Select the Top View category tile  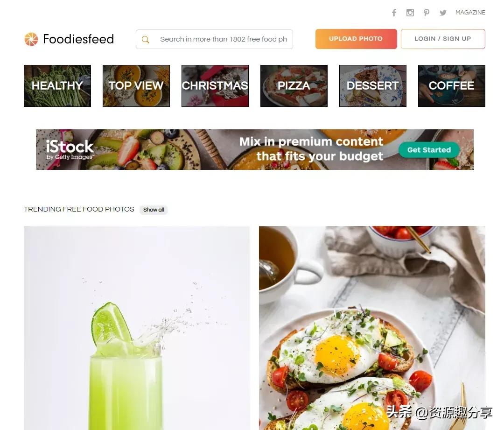pos(136,86)
